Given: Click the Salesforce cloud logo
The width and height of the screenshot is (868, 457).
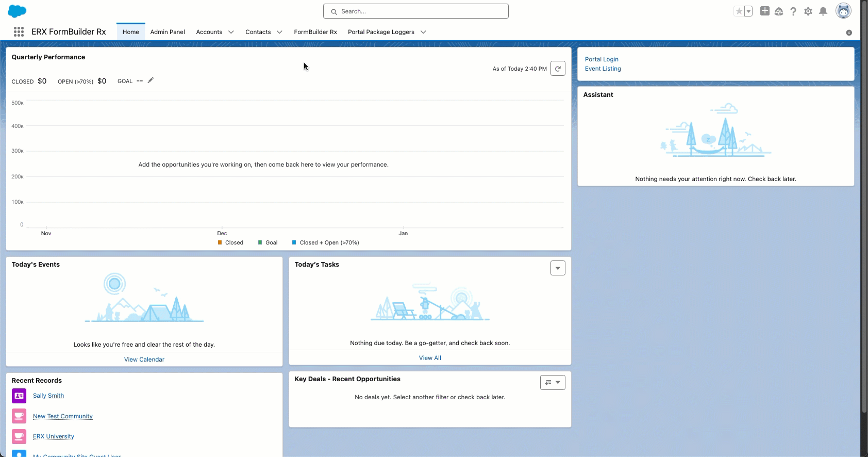Looking at the screenshot, I should (17, 11).
